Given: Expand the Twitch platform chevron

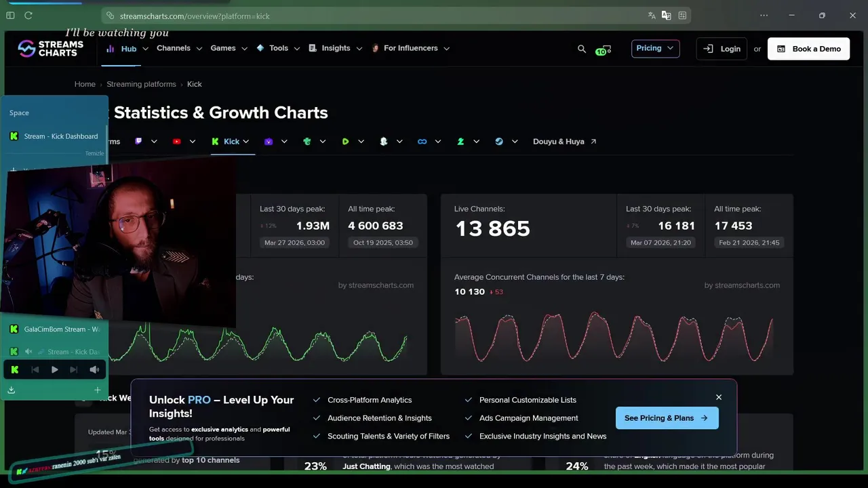Looking at the screenshot, I should pyautogui.click(x=154, y=142).
